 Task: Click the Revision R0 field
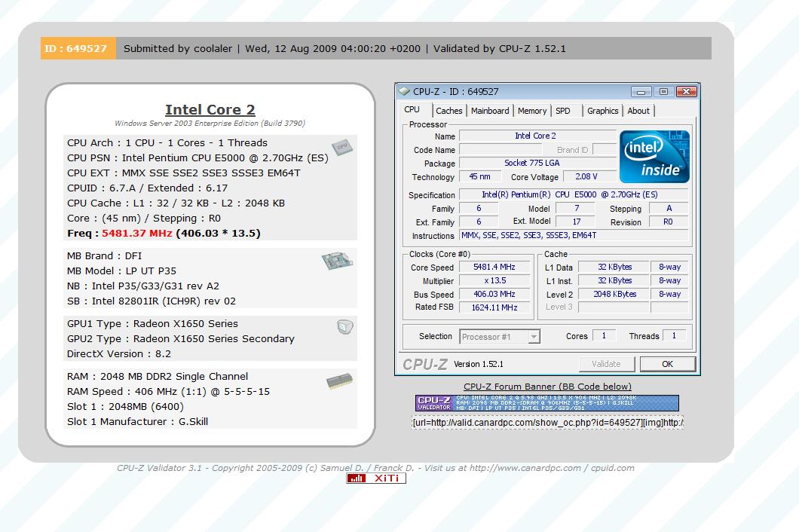click(x=668, y=222)
